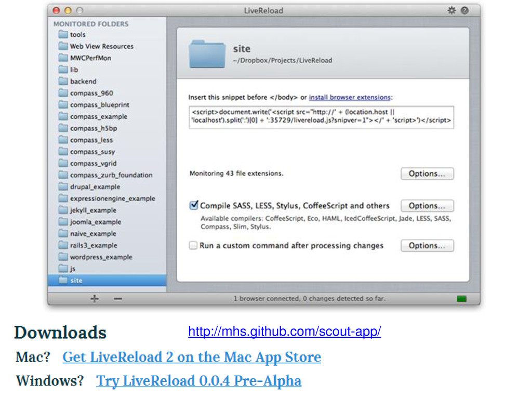Click the MONITORED FOLDERS header

pos(91,24)
